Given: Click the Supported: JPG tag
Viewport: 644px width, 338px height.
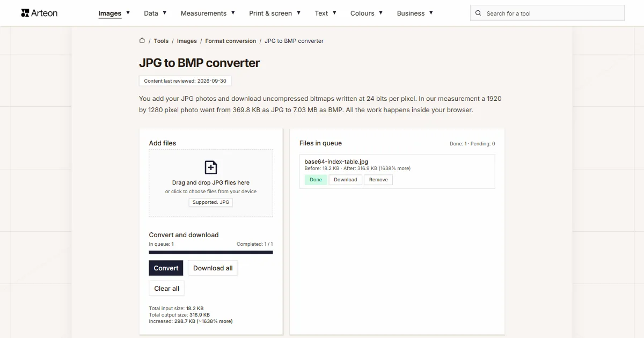Looking at the screenshot, I should pos(211,202).
